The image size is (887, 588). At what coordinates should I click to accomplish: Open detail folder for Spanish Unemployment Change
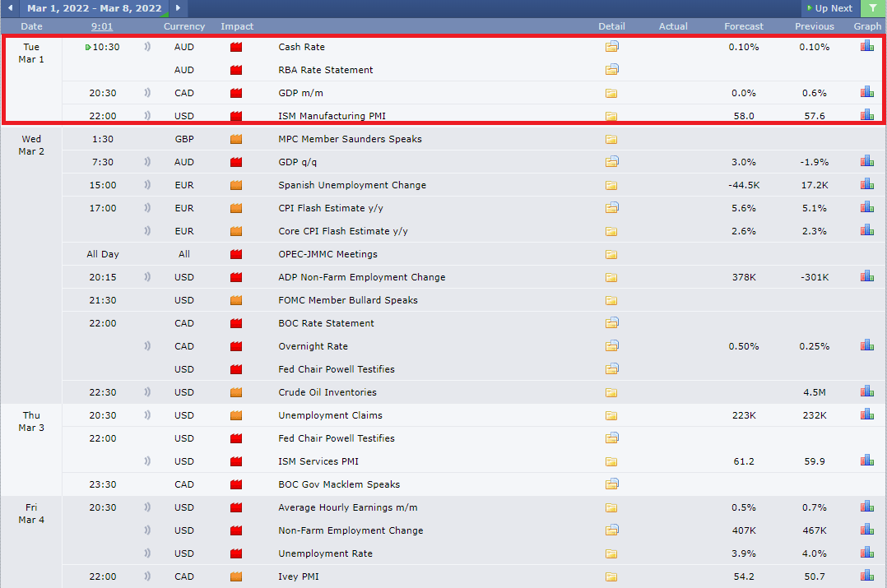coord(611,186)
